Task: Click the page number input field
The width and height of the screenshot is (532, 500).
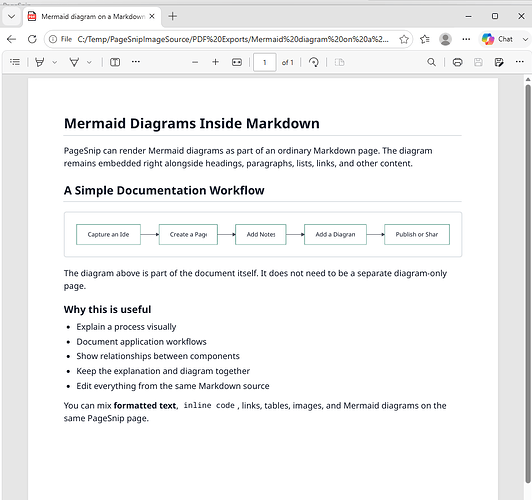Action: [265, 62]
